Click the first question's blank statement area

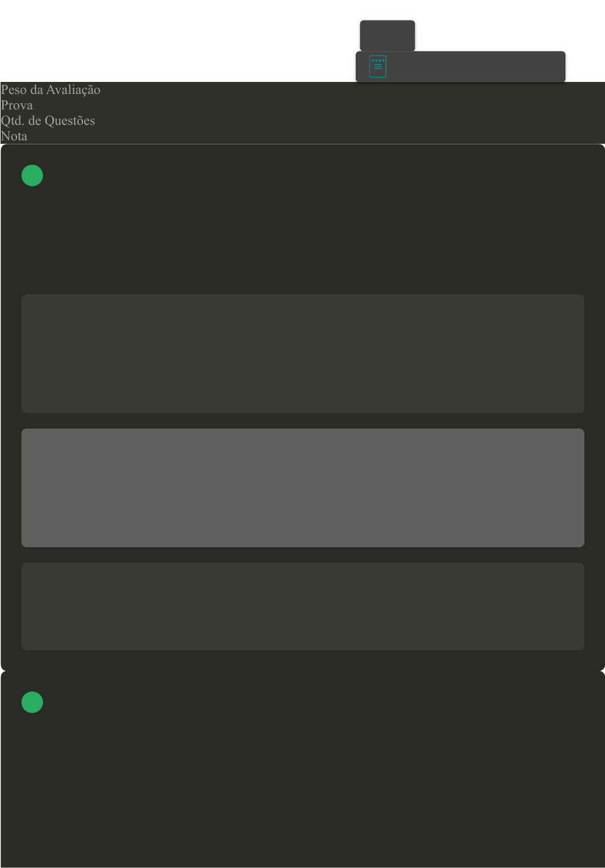(x=302, y=241)
